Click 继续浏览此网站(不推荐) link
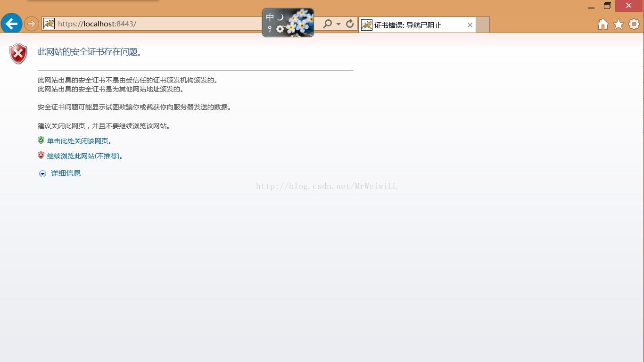The image size is (644, 362). point(85,156)
